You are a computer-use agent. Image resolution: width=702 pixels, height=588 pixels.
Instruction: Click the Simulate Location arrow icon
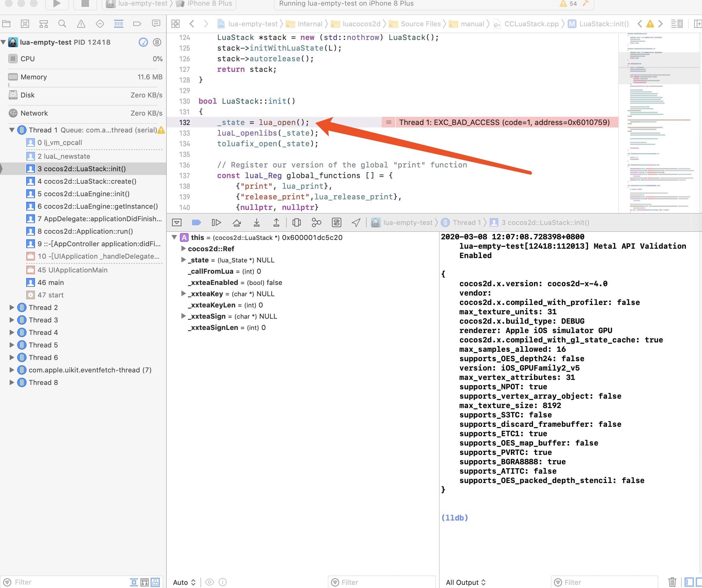click(356, 222)
